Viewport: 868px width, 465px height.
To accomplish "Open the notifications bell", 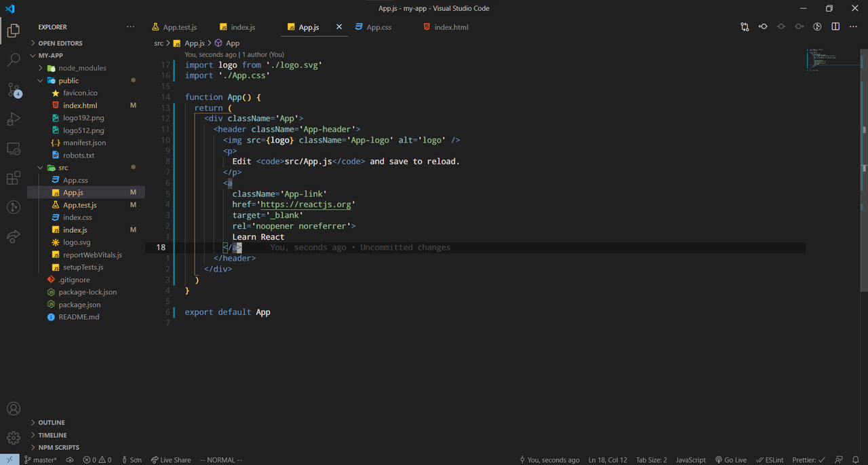I will 856,460.
